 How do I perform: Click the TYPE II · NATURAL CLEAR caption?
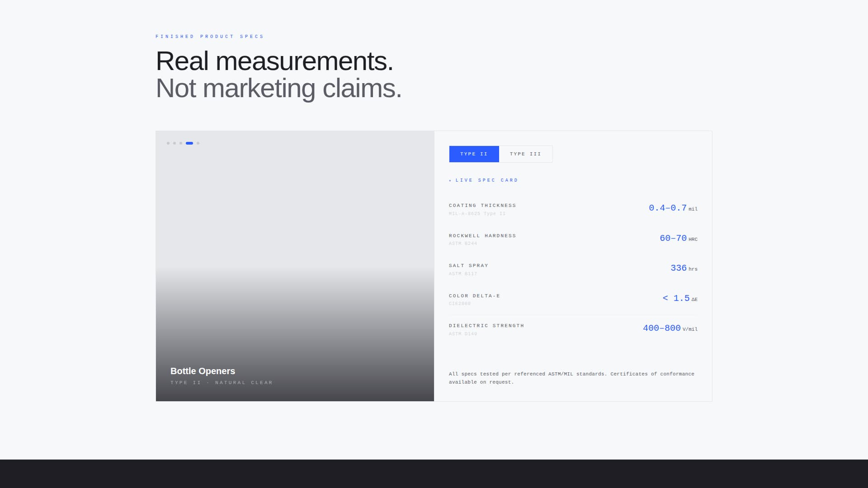click(221, 382)
